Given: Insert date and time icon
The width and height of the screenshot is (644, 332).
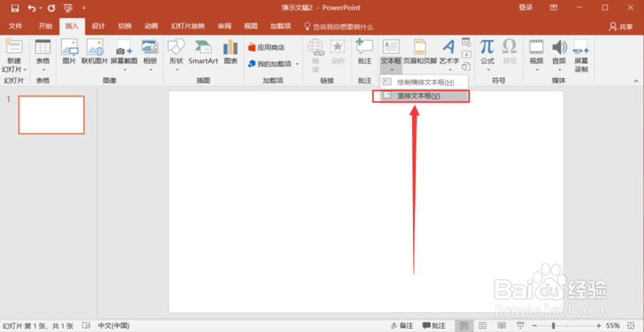Looking at the screenshot, I should (466, 42).
